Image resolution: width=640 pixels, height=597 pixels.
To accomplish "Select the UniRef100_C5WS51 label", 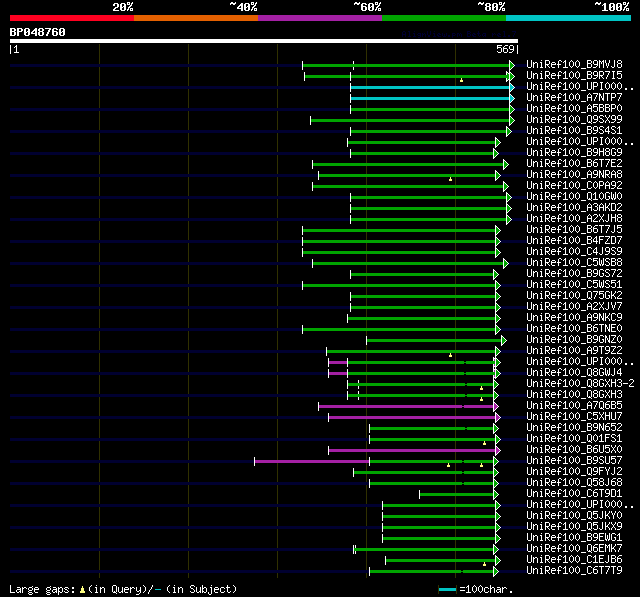I will tap(574, 285).
